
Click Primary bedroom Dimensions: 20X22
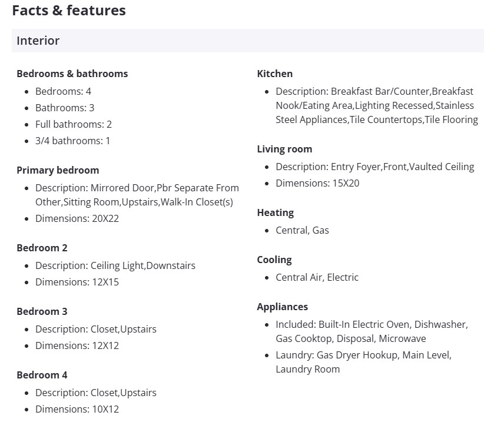tap(77, 218)
